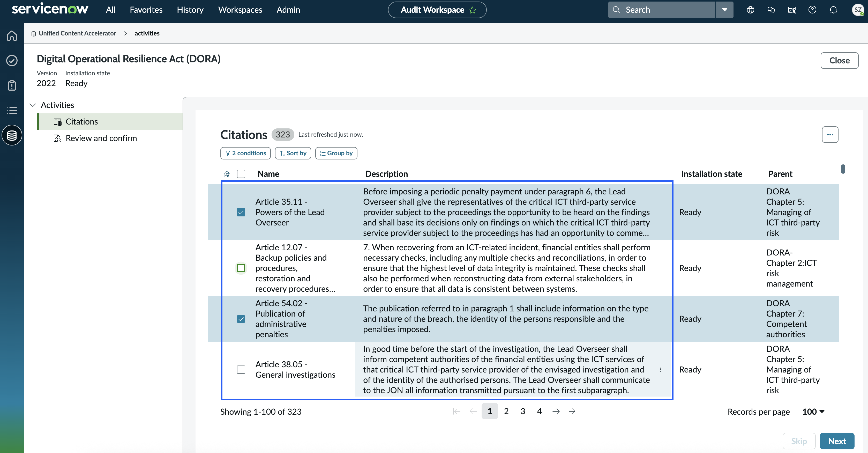Open the Home icon in the sidebar
Screen dimensions: 868x453
click(x=12, y=35)
